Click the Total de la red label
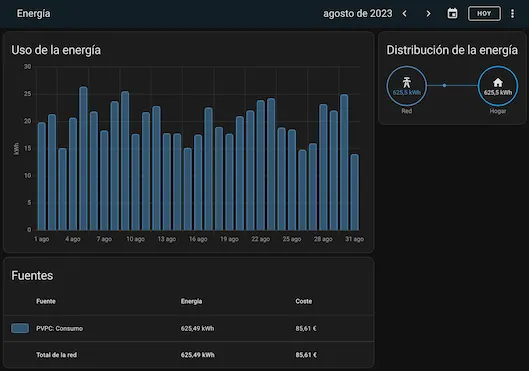 [x=57, y=355]
